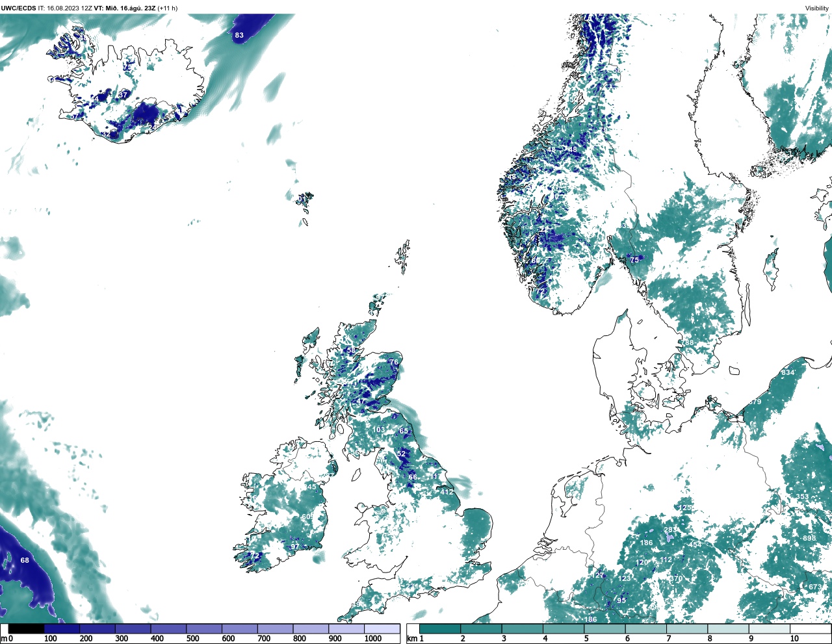Click the "1000" tick on the metres scale
Viewport: 832px width, 644px height.
tap(373, 639)
